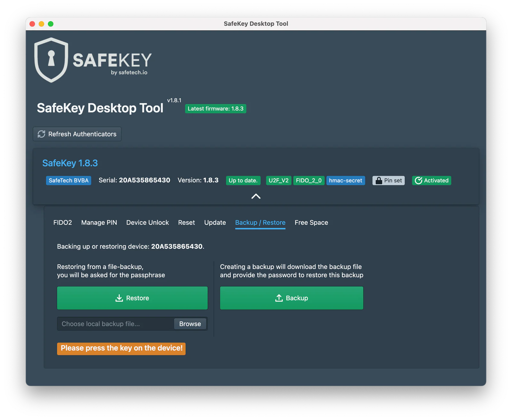
Task: Click the green macOS zoom window button
Action: pyautogui.click(x=51, y=24)
